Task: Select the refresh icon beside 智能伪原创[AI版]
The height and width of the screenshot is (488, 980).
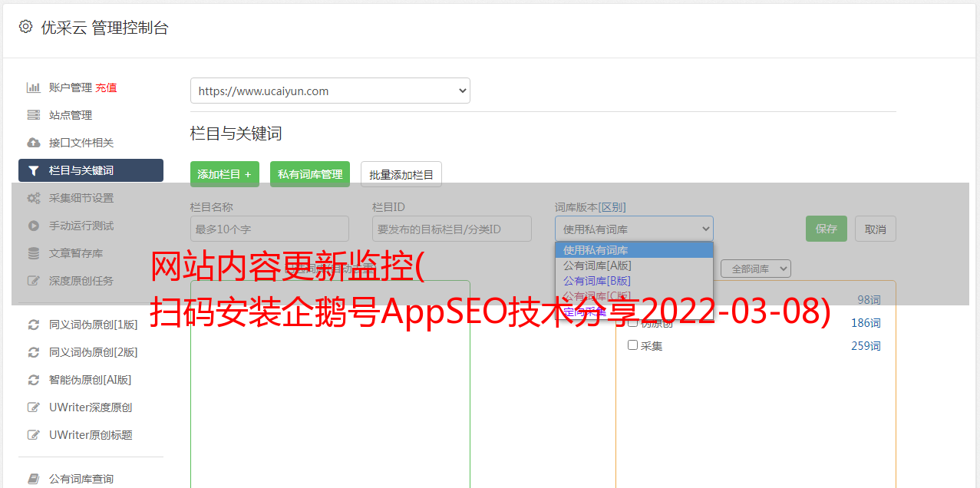Action: point(33,380)
